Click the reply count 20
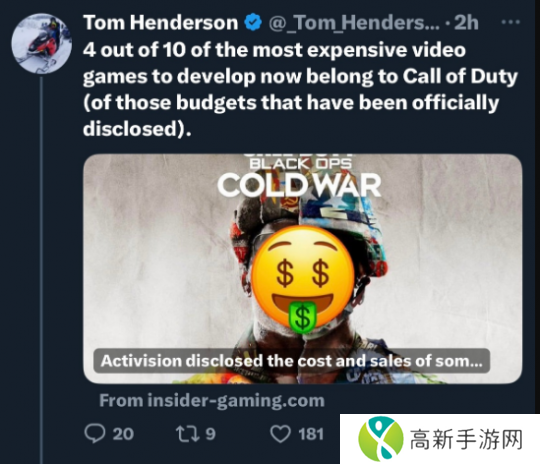The width and height of the screenshot is (540, 464). (x=123, y=434)
